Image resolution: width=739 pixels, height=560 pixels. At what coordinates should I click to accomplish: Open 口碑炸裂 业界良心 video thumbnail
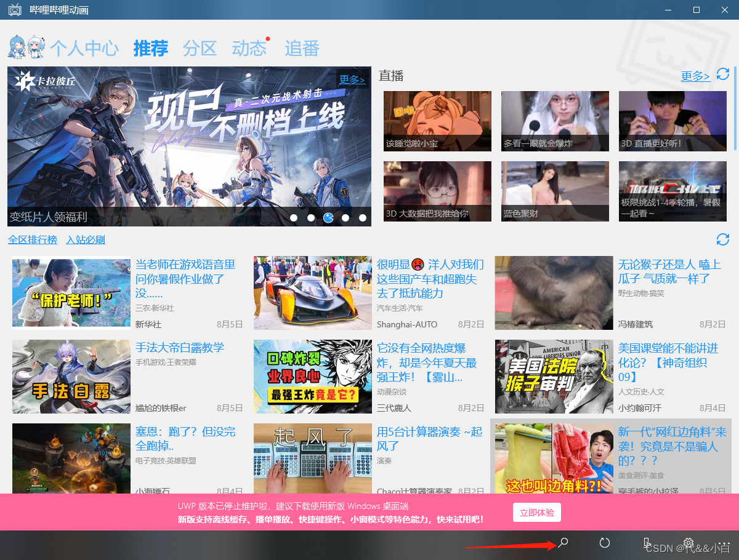(313, 377)
